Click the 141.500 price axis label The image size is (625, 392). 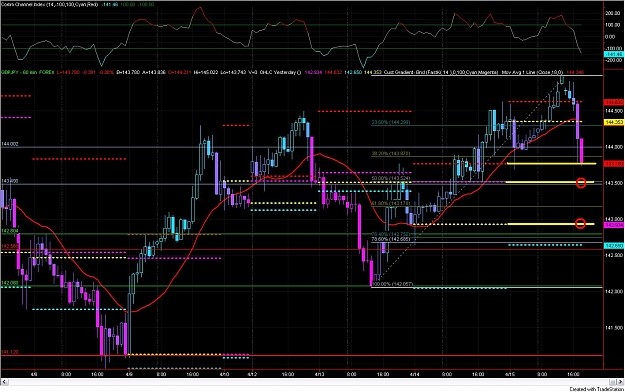point(614,328)
